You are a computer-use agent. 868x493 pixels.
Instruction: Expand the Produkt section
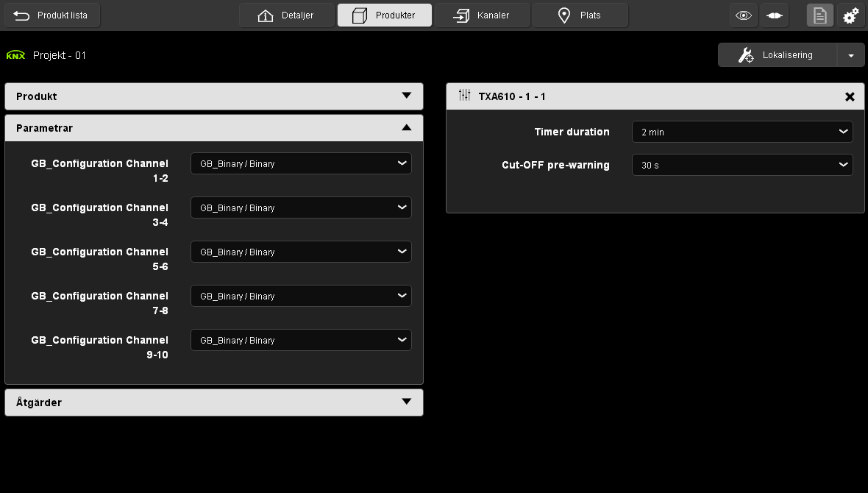(214, 96)
